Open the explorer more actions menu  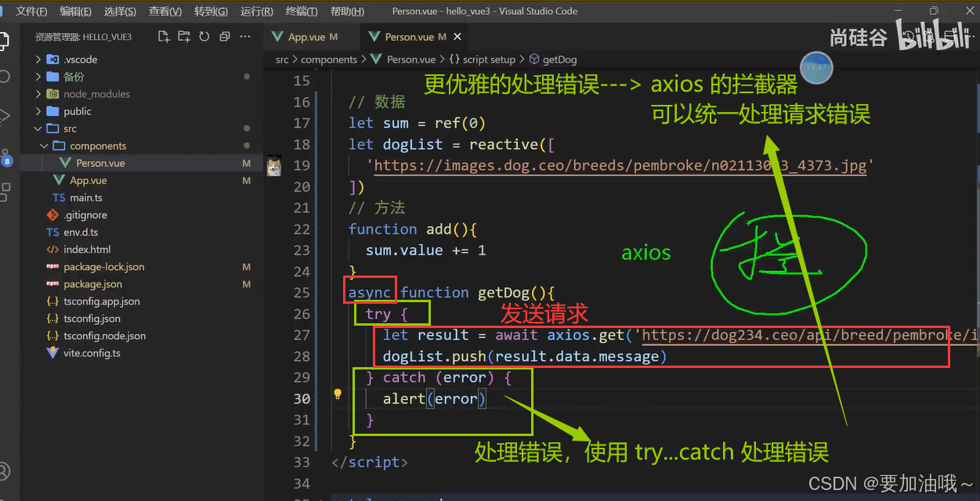(245, 36)
